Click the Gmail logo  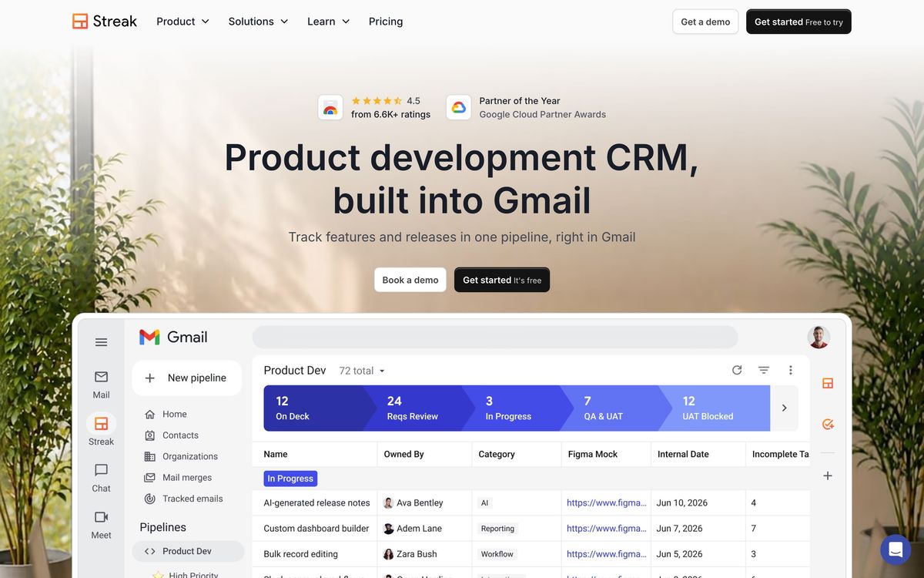point(173,337)
